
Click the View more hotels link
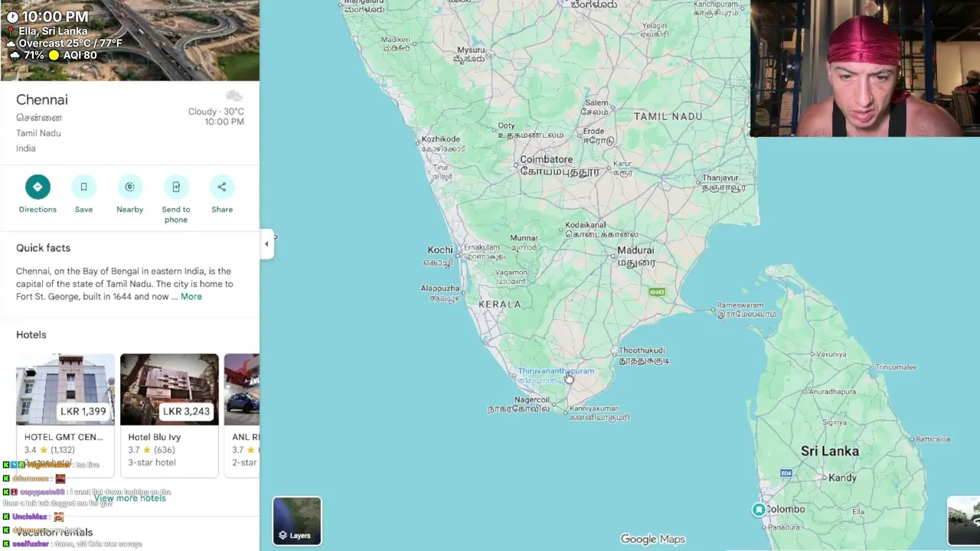pyautogui.click(x=129, y=498)
